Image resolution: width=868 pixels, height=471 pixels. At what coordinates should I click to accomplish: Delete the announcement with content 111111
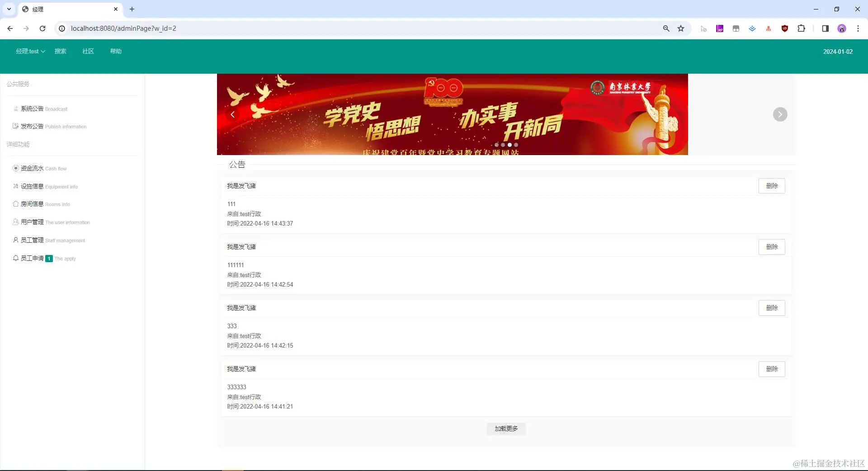coord(772,247)
